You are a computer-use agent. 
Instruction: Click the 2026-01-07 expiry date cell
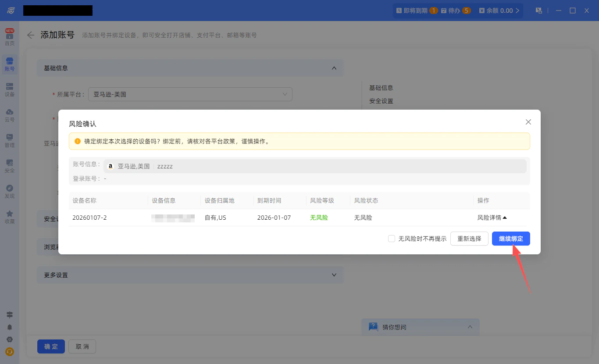pyautogui.click(x=274, y=218)
